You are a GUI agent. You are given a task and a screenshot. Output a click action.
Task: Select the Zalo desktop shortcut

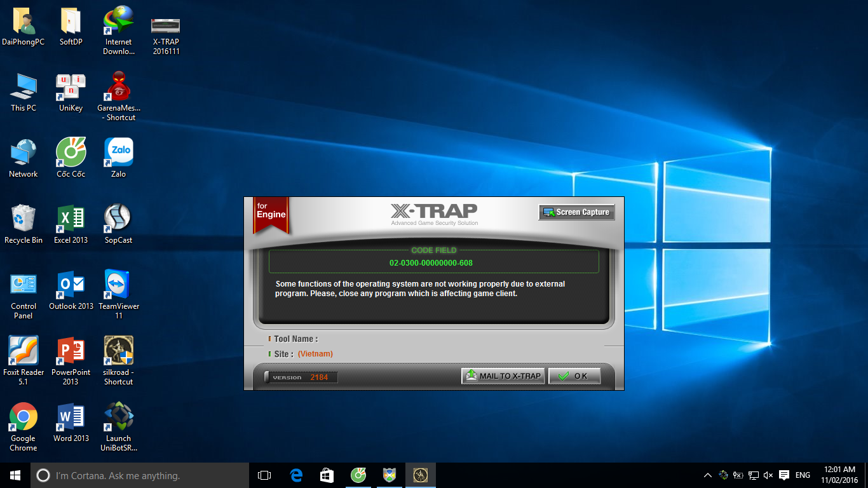click(x=118, y=159)
